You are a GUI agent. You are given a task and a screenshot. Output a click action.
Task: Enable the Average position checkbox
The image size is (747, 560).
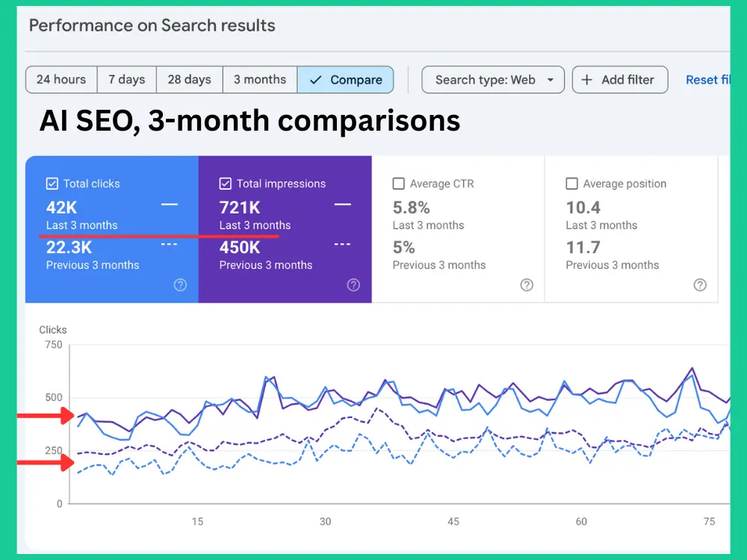tap(572, 184)
